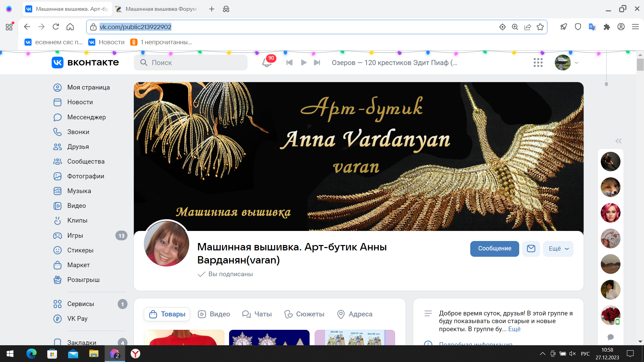Skip to next music track
This screenshot has height=362, width=644.
point(317,62)
